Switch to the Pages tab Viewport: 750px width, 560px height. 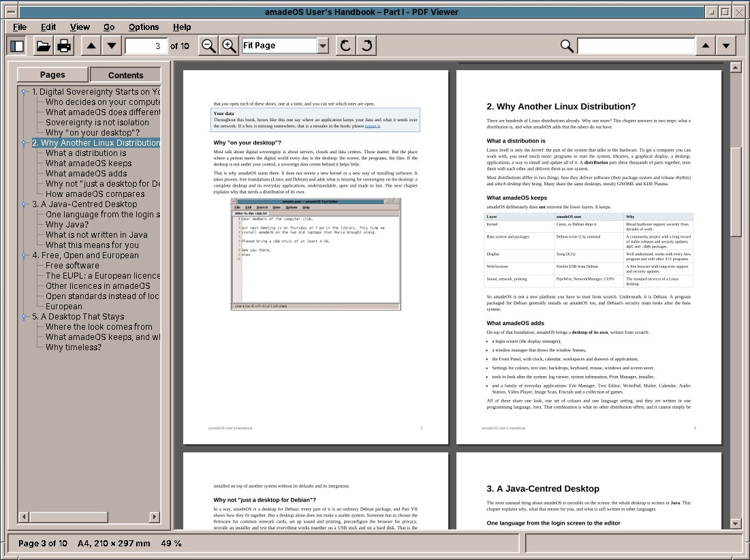pos(52,75)
